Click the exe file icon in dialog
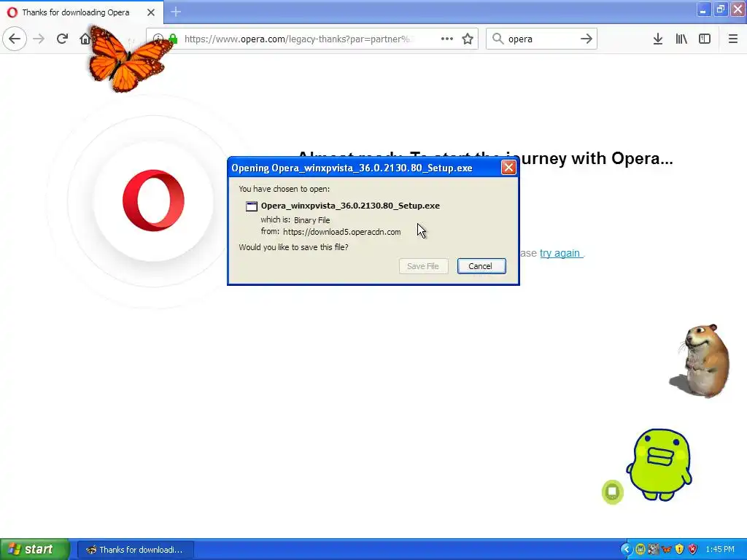This screenshot has height=560, width=747. coord(251,206)
